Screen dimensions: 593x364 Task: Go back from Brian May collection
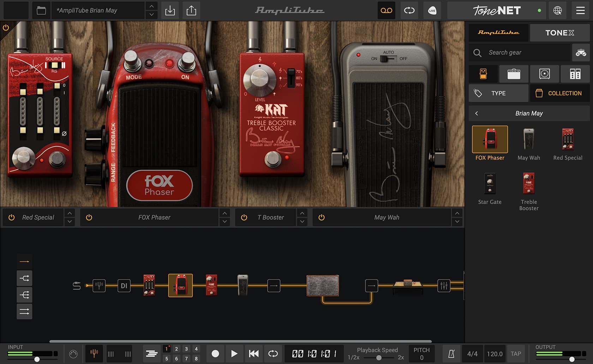(477, 113)
